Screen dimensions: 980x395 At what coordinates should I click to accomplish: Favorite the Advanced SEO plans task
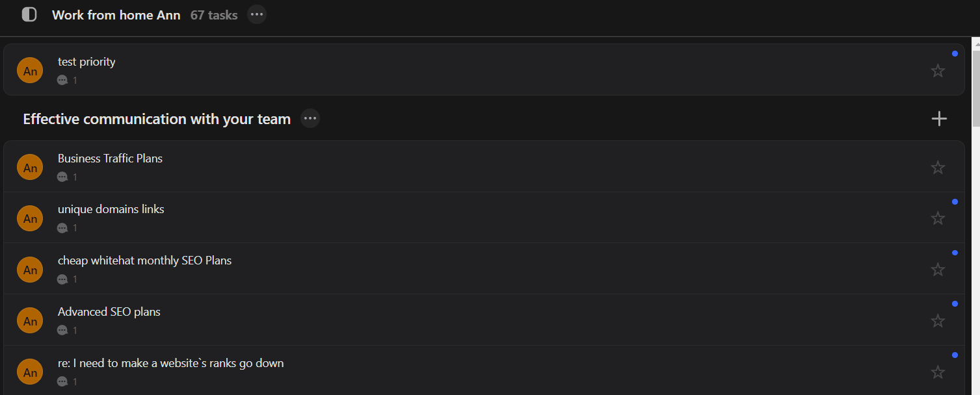click(x=938, y=320)
